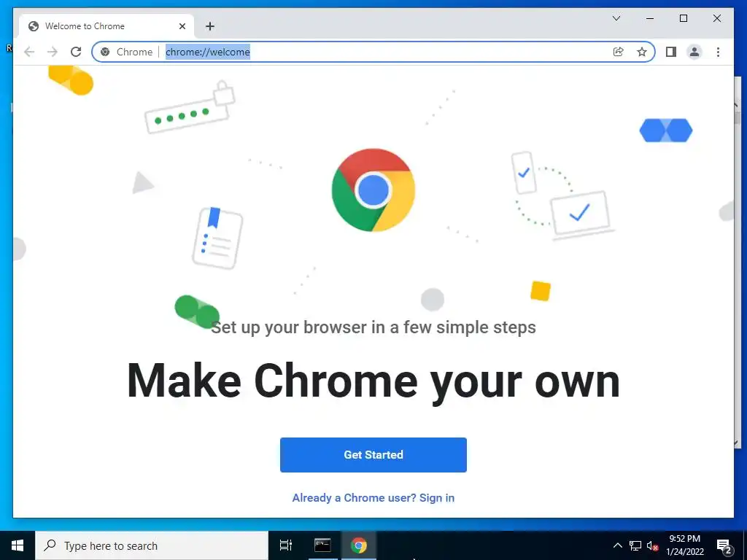Open the side panel icon
Screen dimensions: 747x560
[x=671, y=52]
